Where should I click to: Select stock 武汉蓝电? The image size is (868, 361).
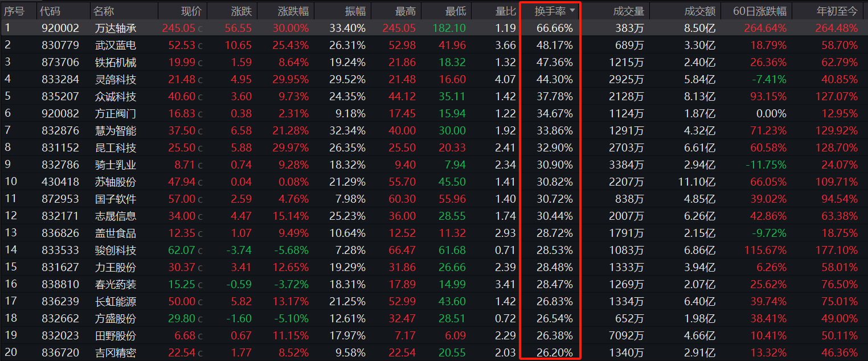[116, 45]
